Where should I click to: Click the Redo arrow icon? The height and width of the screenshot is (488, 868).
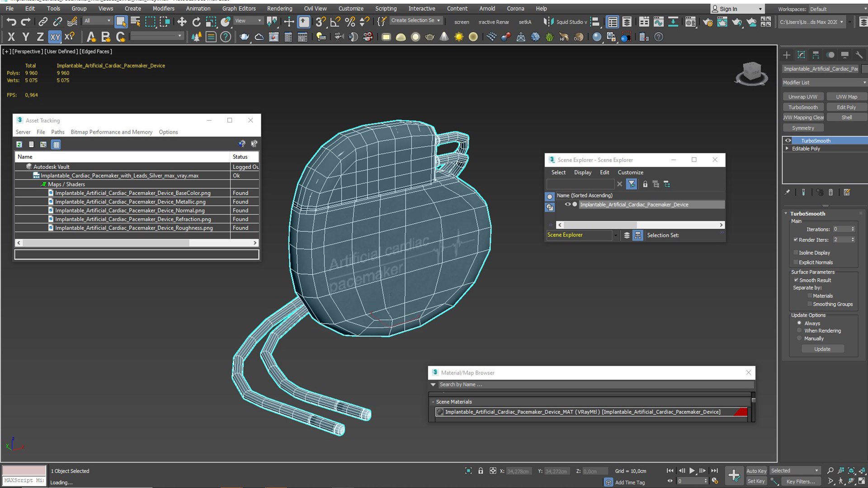[x=26, y=21]
